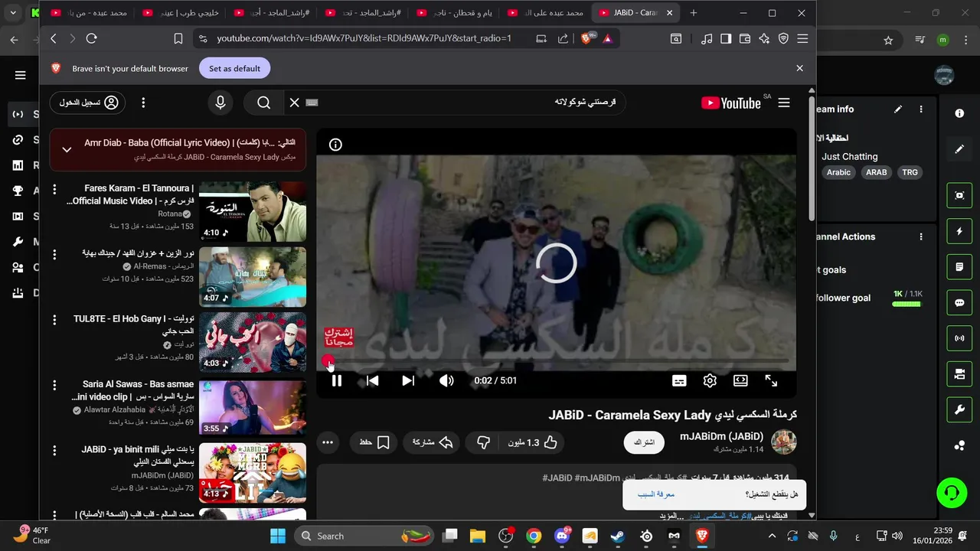Click the video info card icon

(335, 145)
